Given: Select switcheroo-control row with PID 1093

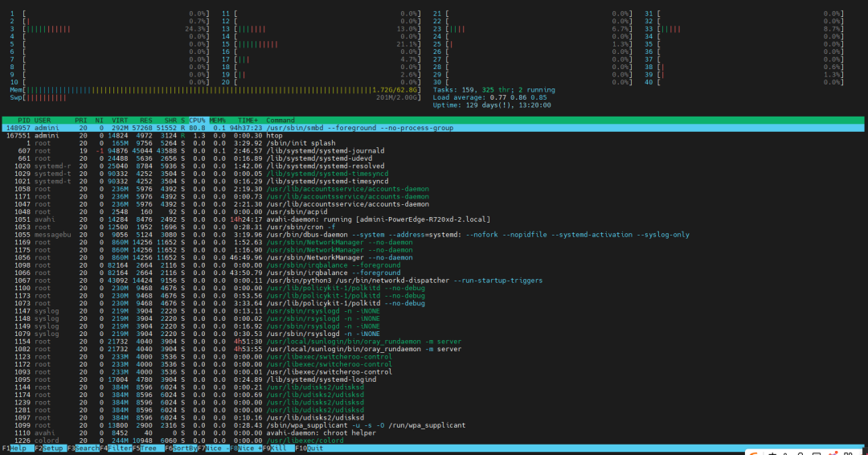Looking at the screenshot, I should click(433, 372).
